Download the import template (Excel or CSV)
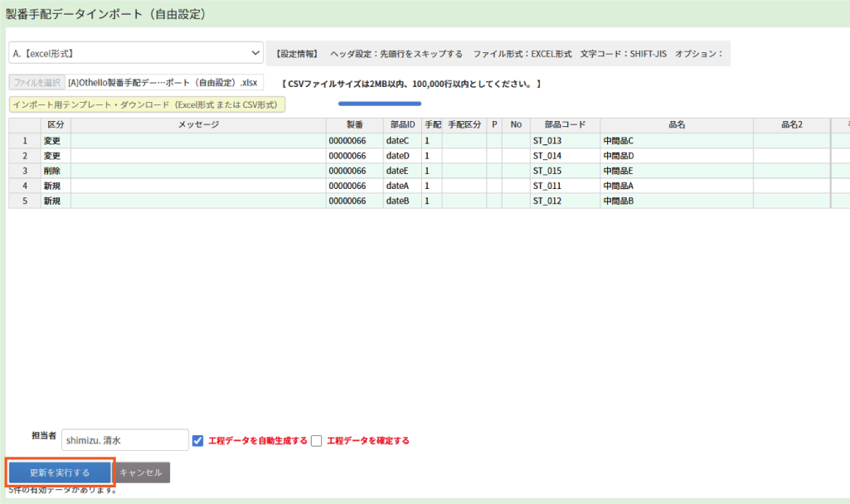 pyautogui.click(x=147, y=105)
